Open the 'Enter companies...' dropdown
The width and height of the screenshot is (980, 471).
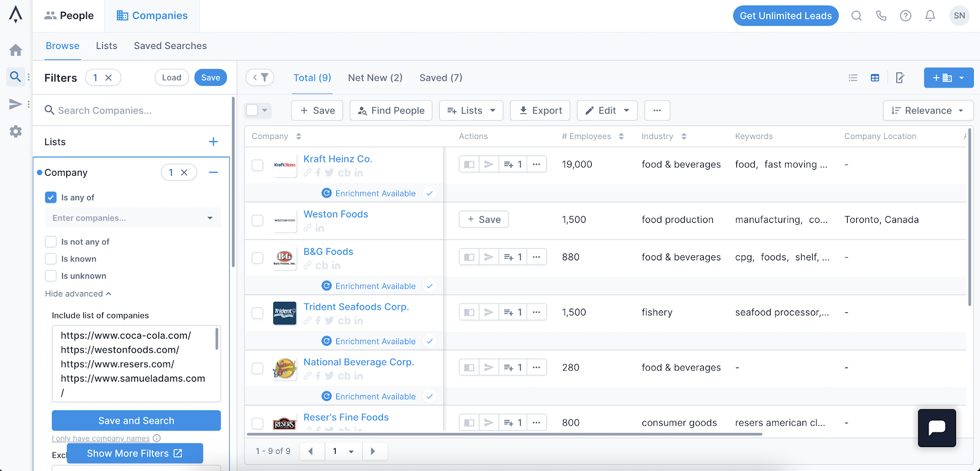[x=133, y=218]
